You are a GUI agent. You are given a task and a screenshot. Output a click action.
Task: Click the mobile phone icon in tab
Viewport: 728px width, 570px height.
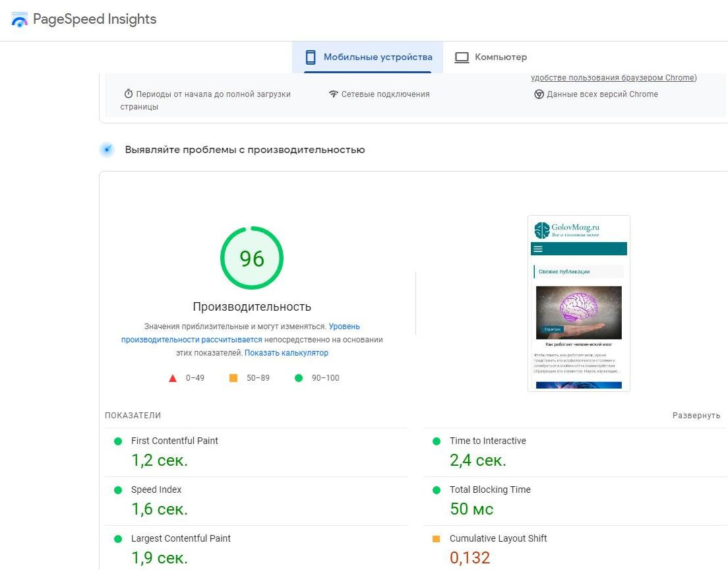[x=311, y=57]
